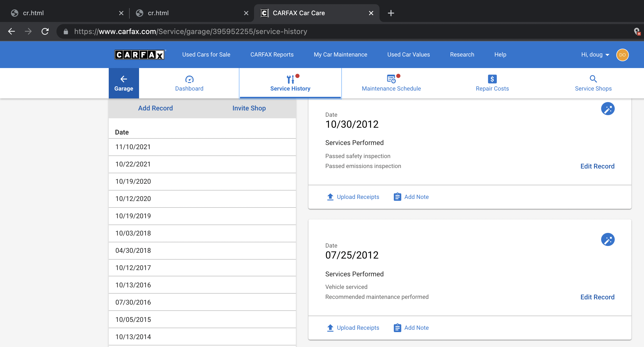This screenshot has width=644, height=347.
Task: Open the Service Shops tab
Action: 593,83
